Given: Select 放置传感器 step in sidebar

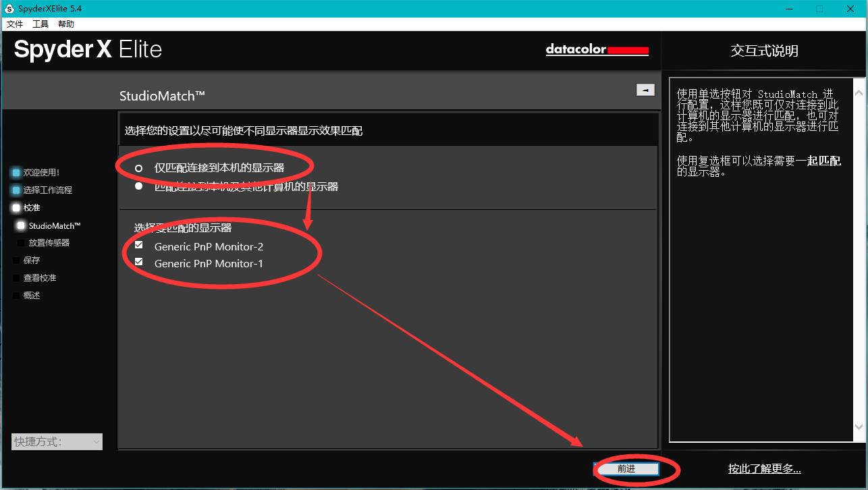Looking at the screenshot, I should [x=49, y=243].
